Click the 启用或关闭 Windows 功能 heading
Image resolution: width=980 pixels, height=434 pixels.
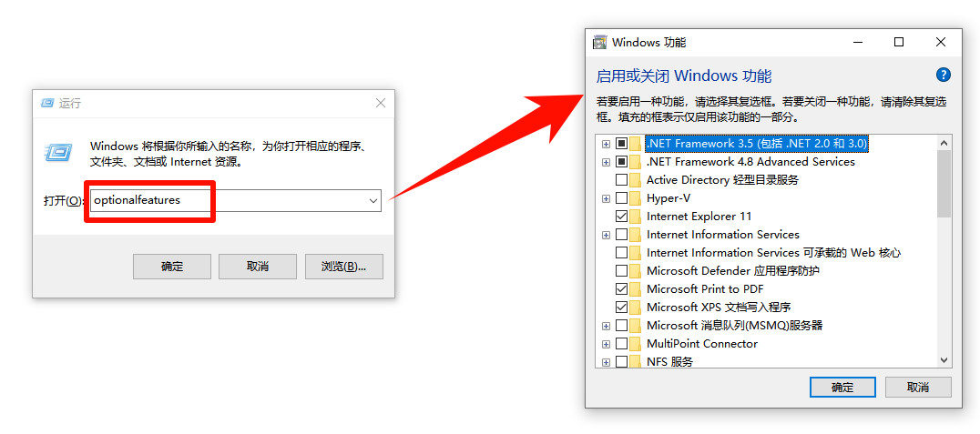tap(684, 76)
